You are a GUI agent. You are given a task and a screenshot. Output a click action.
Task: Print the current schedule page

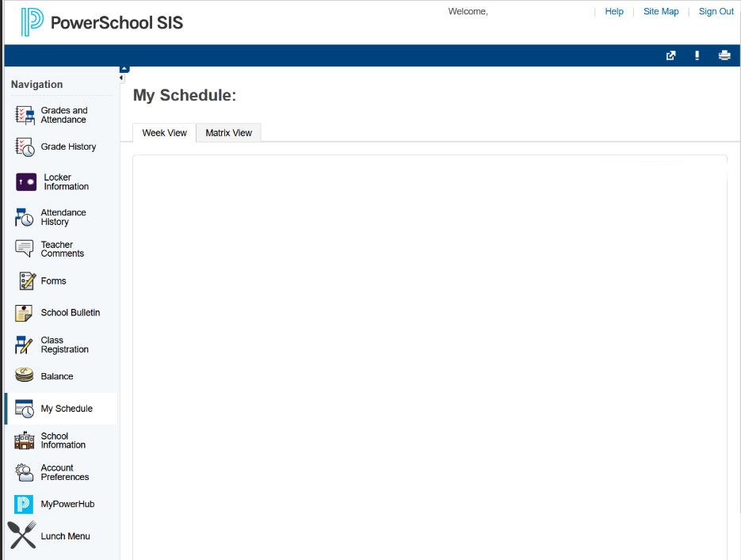pyautogui.click(x=724, y=55)
